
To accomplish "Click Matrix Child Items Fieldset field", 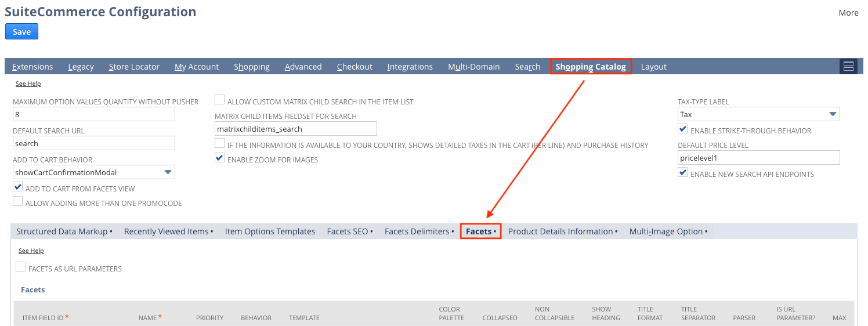I will (296, 129).
